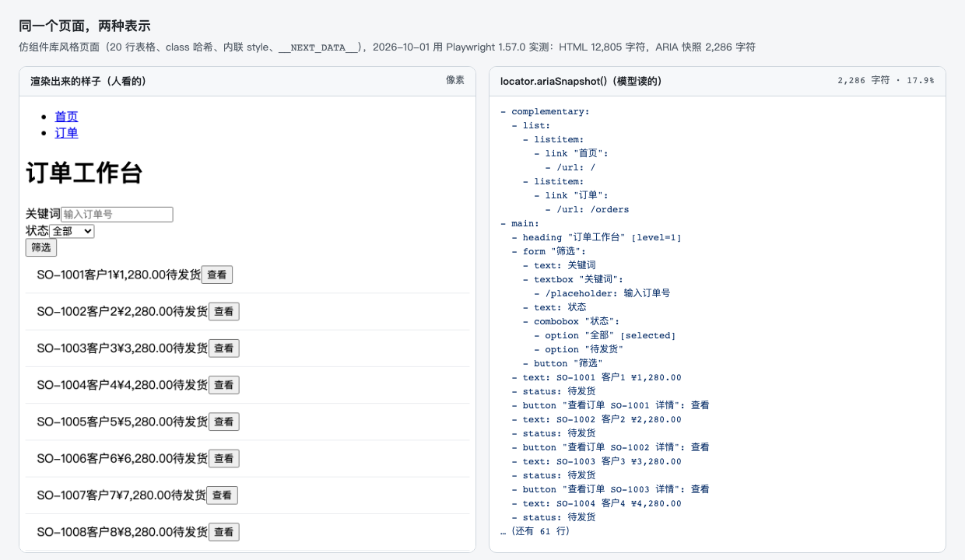Viewport: 965px width, 560px height.
Task: Click the snapshot line '- textbox "关键词":'
Action: (x=574, y=279)
